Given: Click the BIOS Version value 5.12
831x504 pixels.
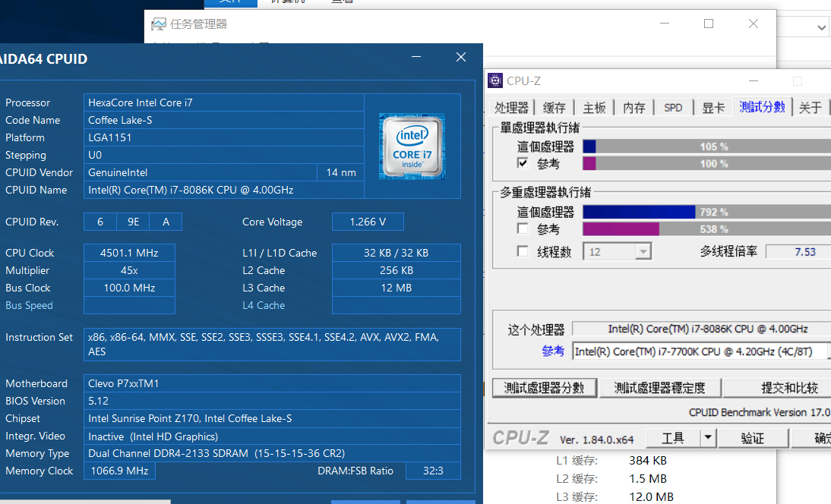Looking at the screenshot, I should coord(273,401).
